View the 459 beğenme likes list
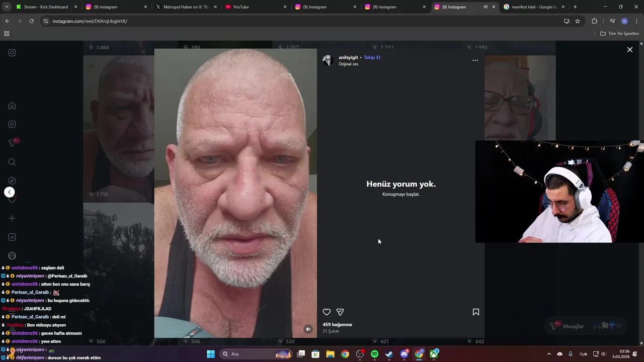Image resolution: width=644 pixels, height=362 pixels. pos(337,325)
